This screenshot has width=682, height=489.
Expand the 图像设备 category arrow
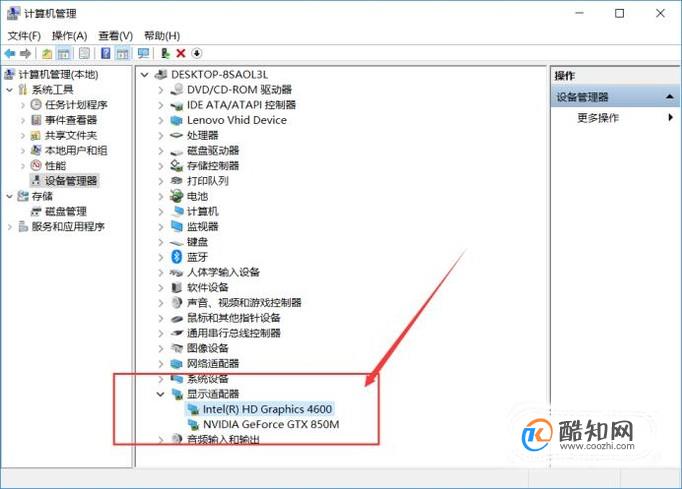tap(160, 348)
